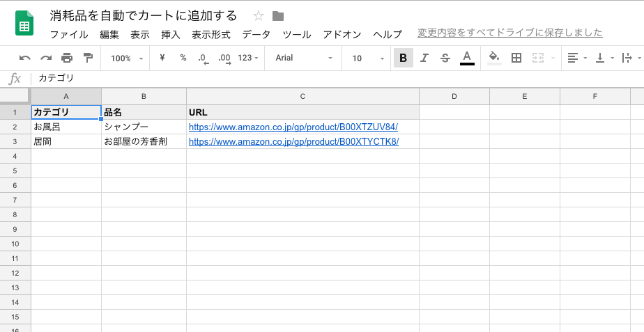Open the vertical align menu
Image resolution: width=644 pixels, height=332 pixels.
coord(604,58)
